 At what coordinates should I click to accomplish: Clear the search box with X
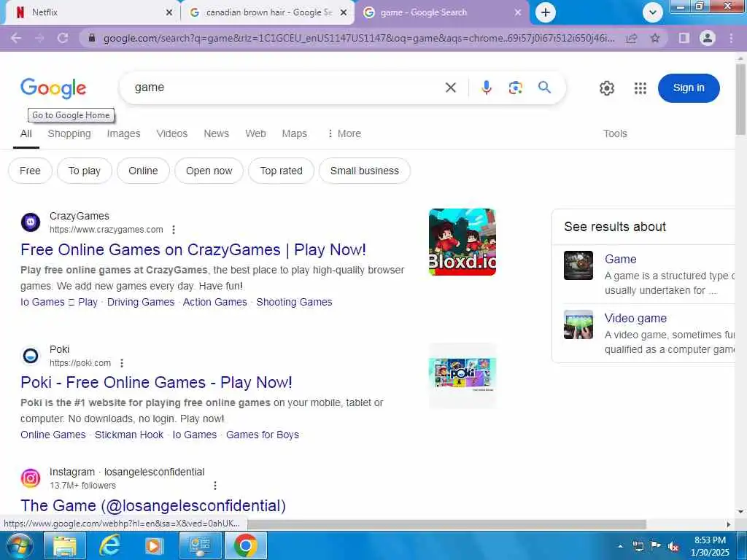pos(451,87)
